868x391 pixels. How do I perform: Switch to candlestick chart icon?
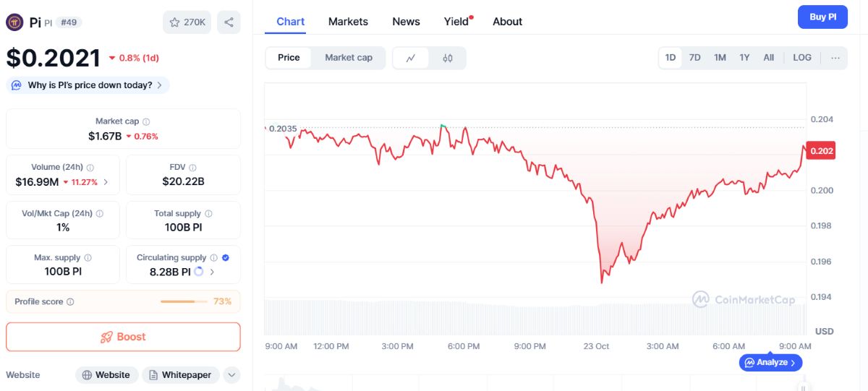(448, 58)
